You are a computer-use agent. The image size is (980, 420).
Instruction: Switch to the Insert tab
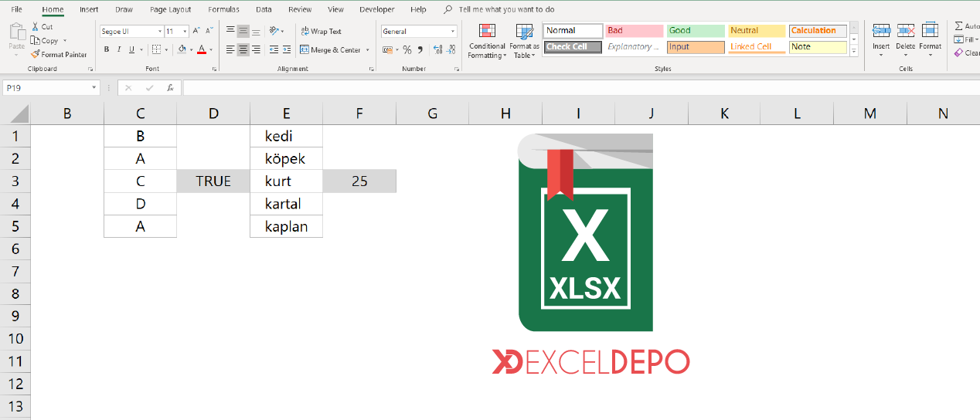click(x=89, y=9)
